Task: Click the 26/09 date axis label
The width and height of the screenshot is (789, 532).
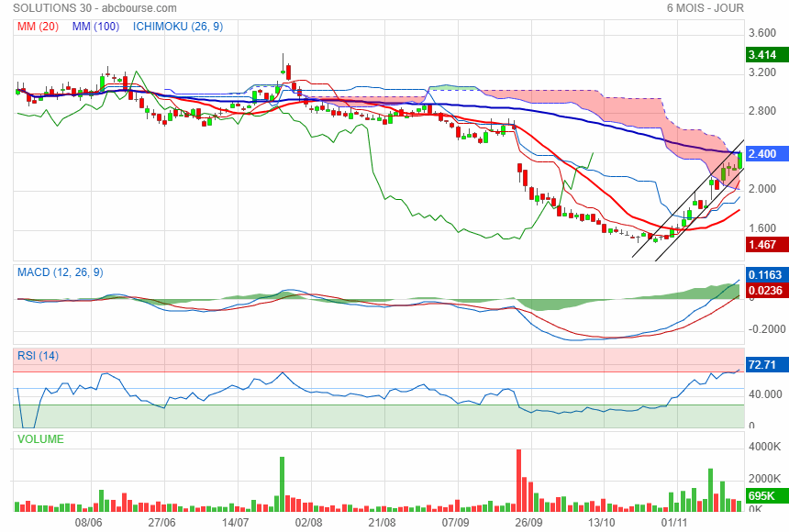Action: 528,523
